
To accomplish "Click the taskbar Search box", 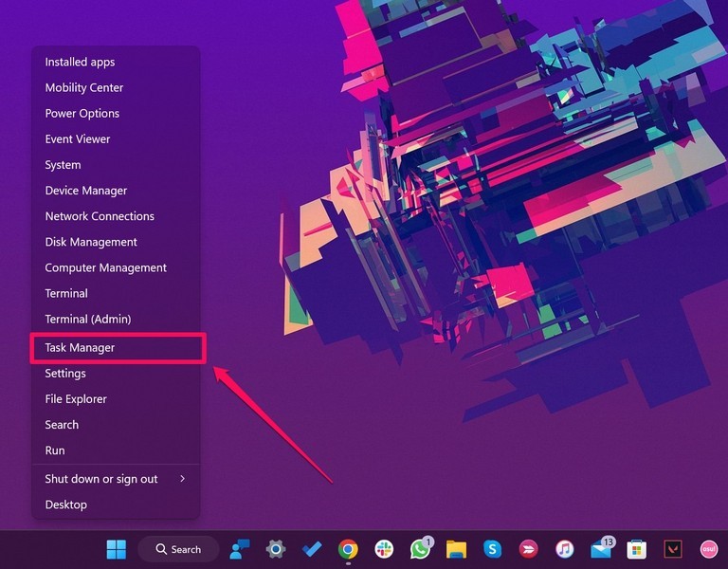I will [x=178, y=549].
